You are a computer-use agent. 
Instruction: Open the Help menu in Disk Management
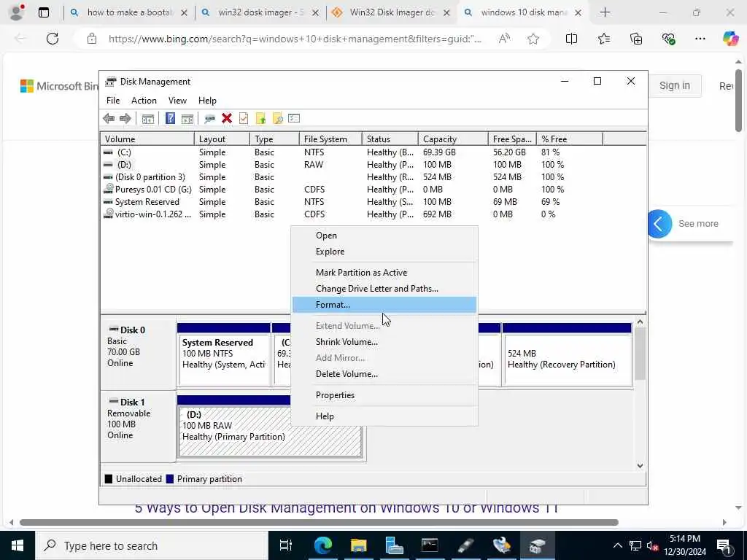[207, 101]
